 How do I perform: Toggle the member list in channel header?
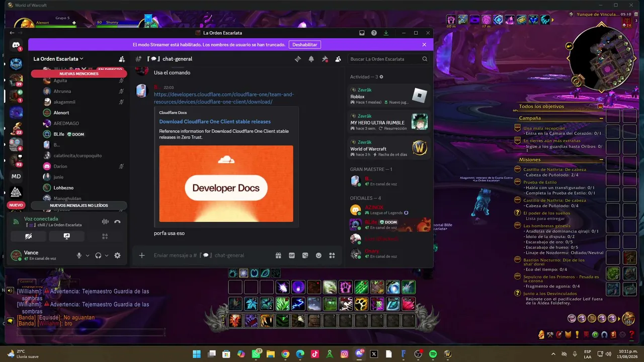tap(338, 59)
